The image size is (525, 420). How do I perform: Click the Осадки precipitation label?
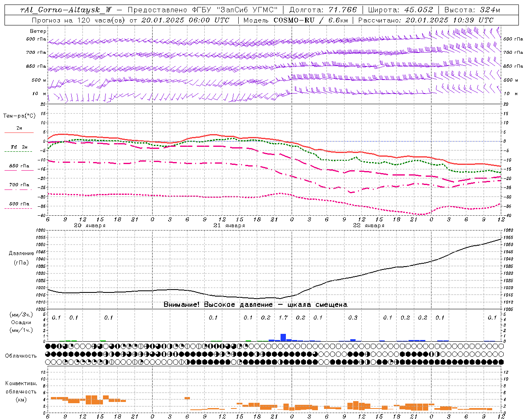pos(21,323)
